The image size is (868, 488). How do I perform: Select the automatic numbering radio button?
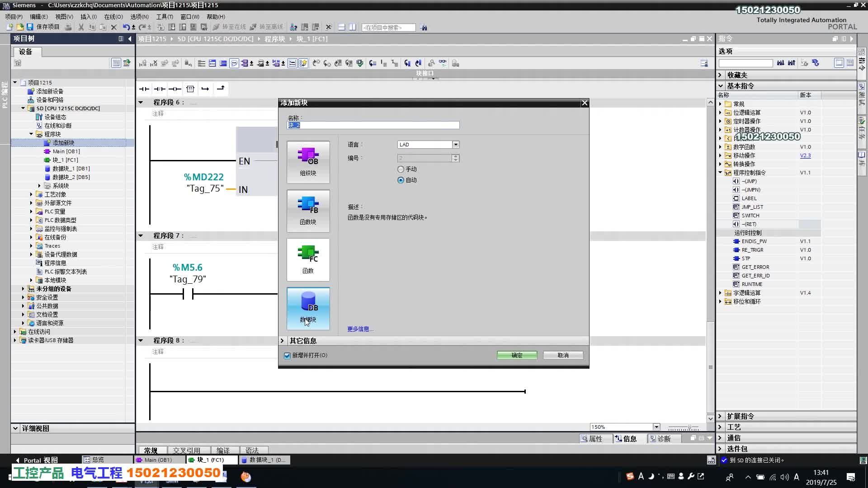[x=401, y=180]
